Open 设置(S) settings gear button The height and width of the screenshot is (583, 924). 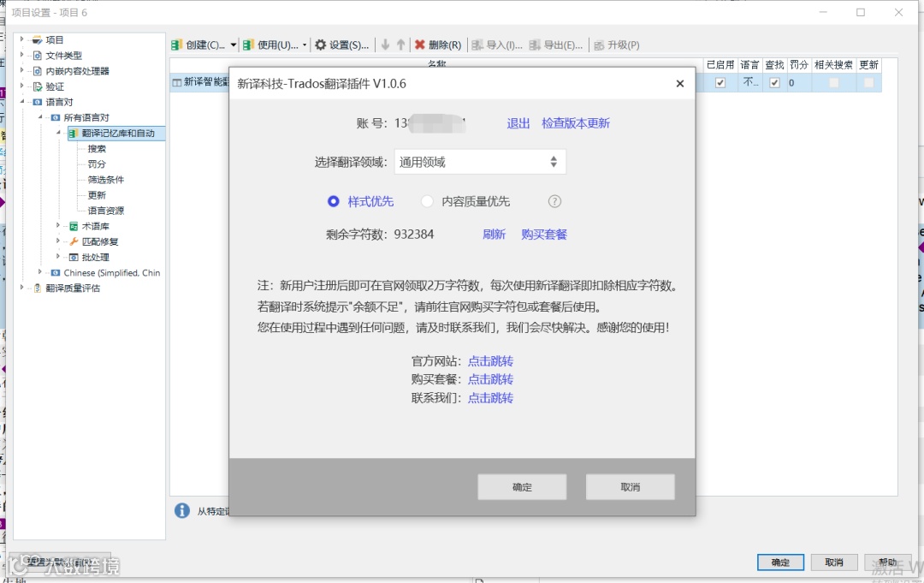click(341, 45)
